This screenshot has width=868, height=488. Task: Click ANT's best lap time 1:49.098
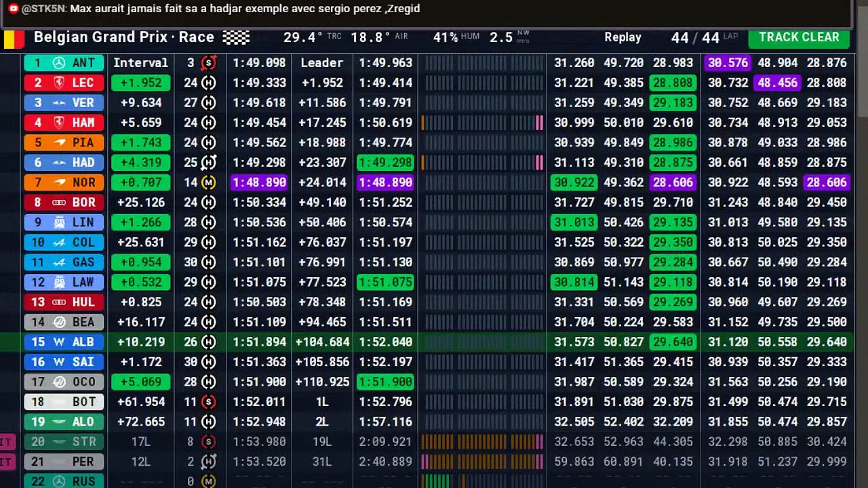[x=259, y=63]
